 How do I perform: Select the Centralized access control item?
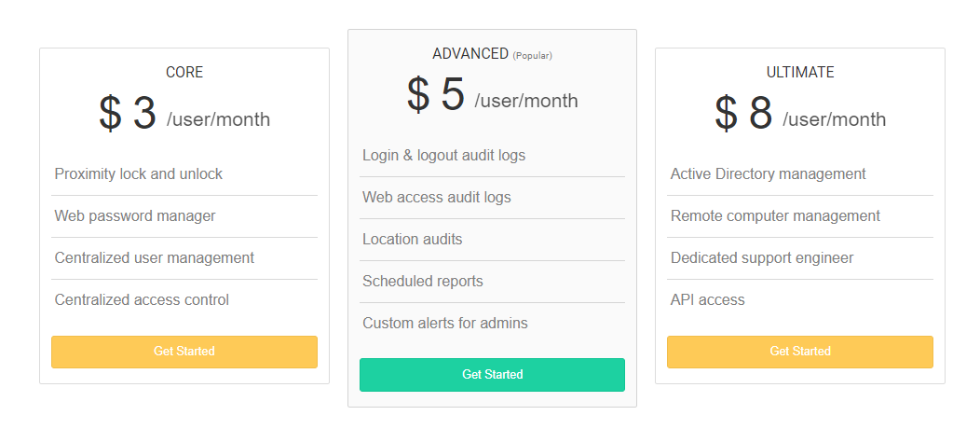(142, 299)
